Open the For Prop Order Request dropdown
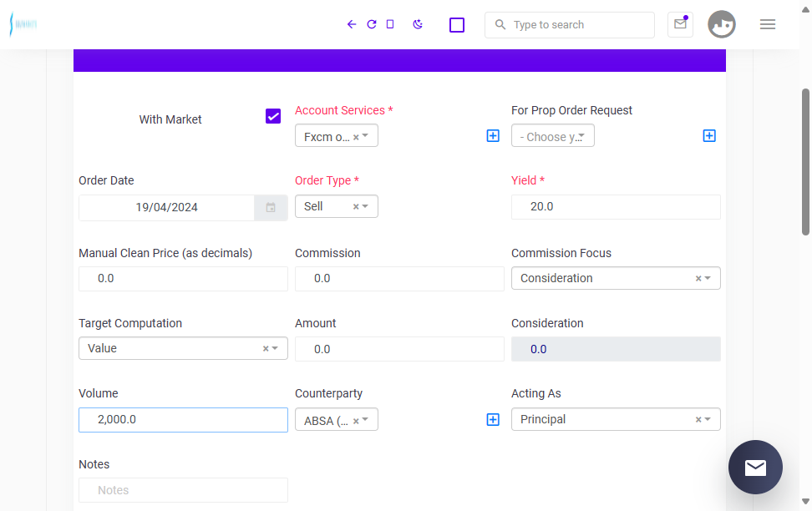Screen dimensions: 812x511 click(552, 135)
